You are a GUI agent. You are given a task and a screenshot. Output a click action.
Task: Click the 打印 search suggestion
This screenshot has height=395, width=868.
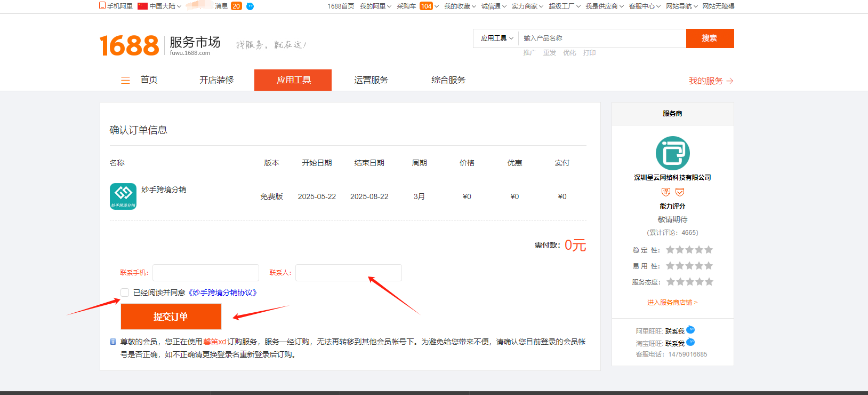tap(589, 53)
